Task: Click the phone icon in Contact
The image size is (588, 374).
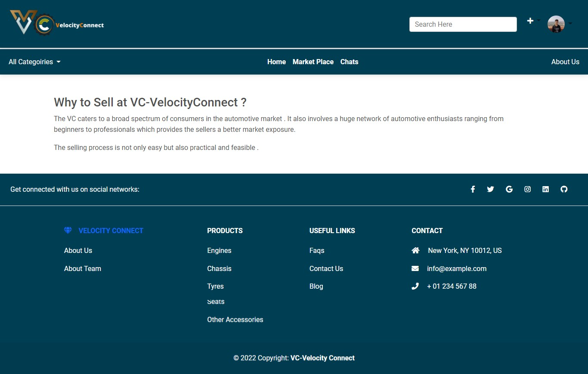Action: (x=415, y=286)
